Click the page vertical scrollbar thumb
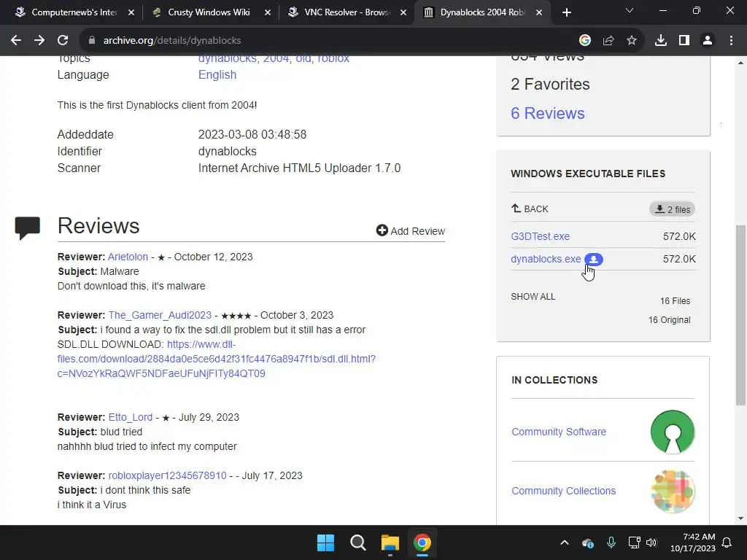The image size is (747, 560). pos(740,314)
